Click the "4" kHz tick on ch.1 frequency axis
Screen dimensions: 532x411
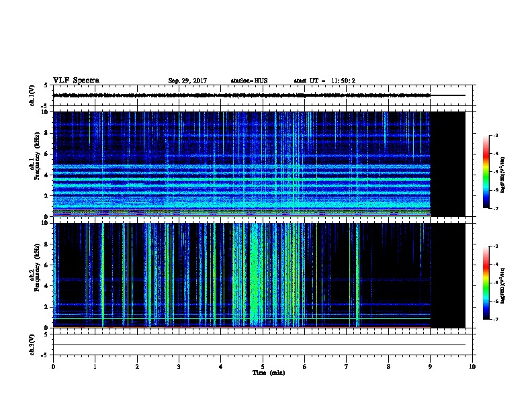click(x=48, y=175)
